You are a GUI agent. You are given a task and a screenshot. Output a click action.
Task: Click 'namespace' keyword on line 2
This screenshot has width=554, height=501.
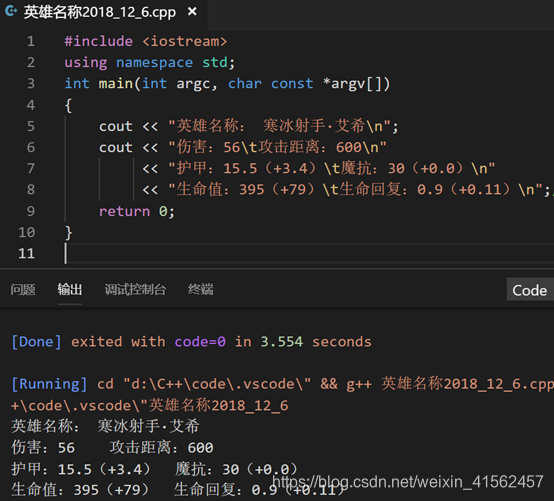pos(154,63)
